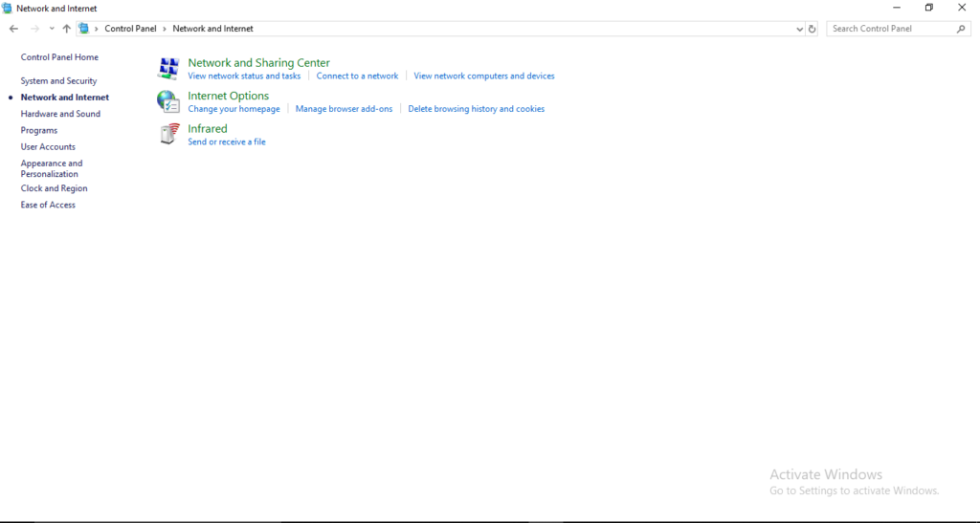Click Send or receive a file
The width and height of the screenshot is (980, 523).
(x=227, y=142)
